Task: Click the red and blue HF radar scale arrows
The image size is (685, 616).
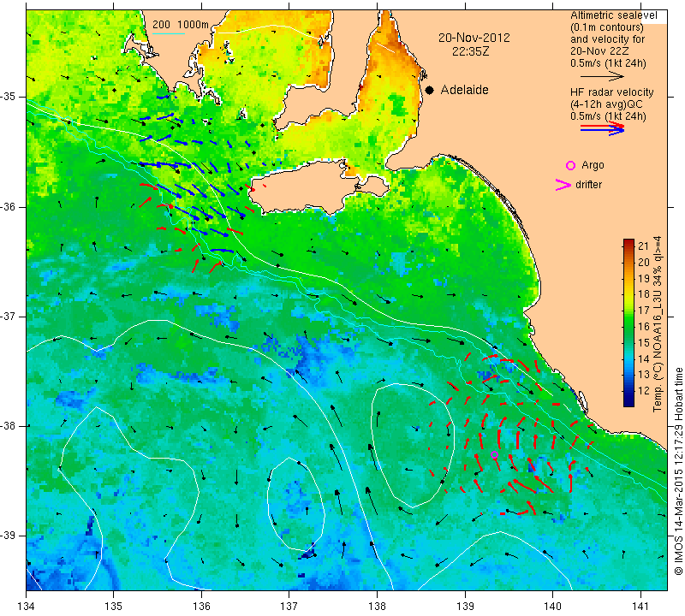Action: coord(603,128)
